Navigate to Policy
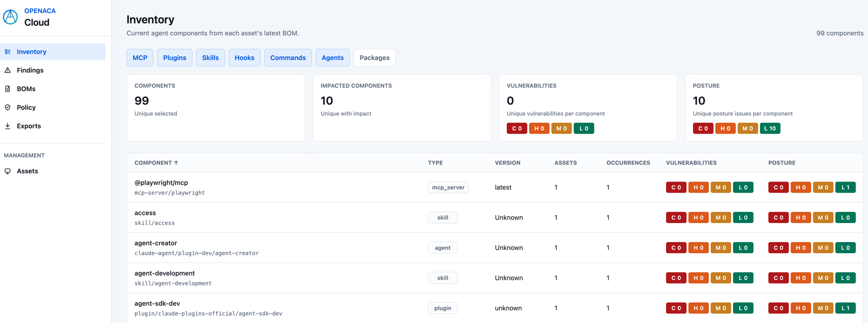The image size is (868, 323). (53, 107)
